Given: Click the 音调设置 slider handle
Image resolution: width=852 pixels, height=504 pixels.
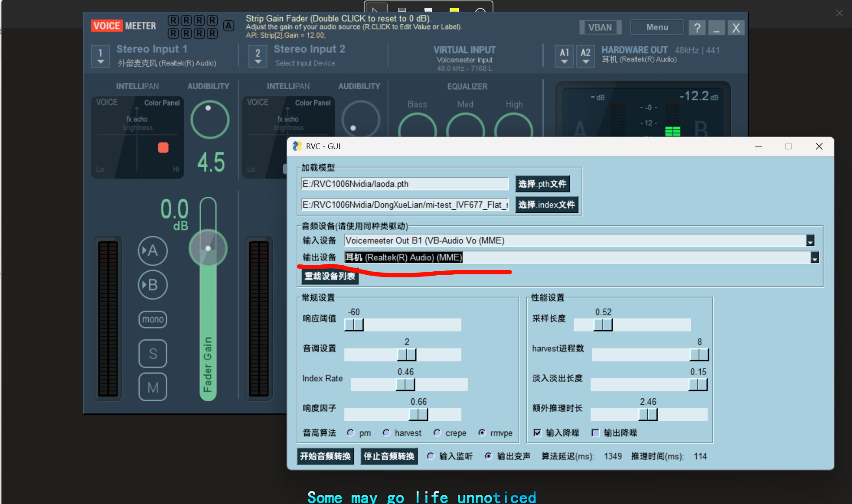Looking at the screenshot, I should tap(407, 354).
